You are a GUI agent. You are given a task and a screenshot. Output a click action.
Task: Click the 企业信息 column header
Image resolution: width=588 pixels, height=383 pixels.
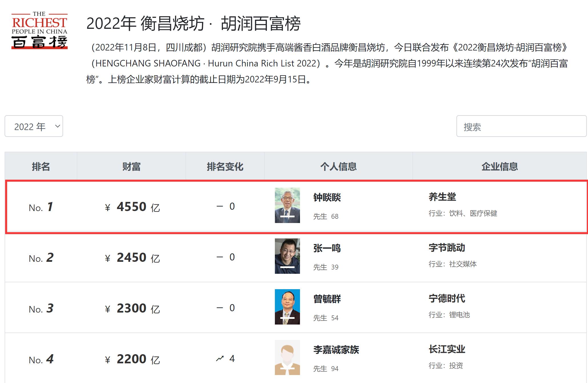point(500,167)
